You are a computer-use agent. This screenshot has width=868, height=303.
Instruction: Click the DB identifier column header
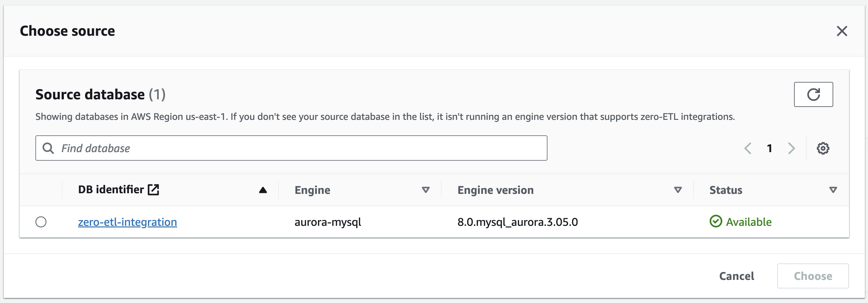tap(111, 190)
